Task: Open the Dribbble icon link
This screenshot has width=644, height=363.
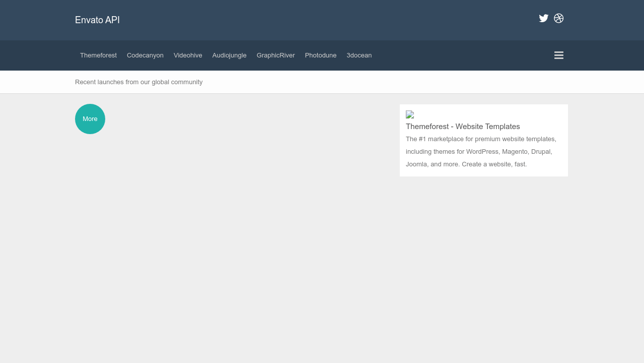Action: coord(559,18)
